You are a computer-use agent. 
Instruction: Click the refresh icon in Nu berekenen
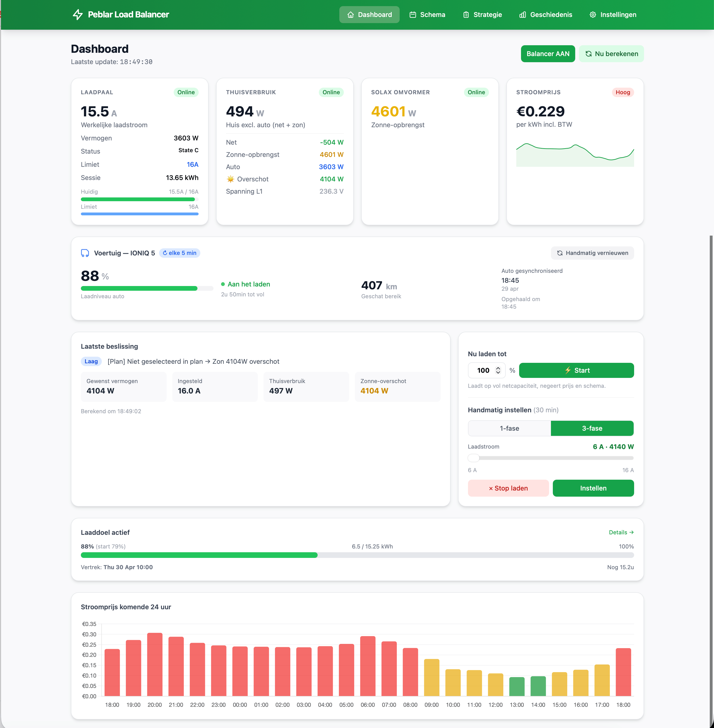pyautogui.click(x=589, y=54)
